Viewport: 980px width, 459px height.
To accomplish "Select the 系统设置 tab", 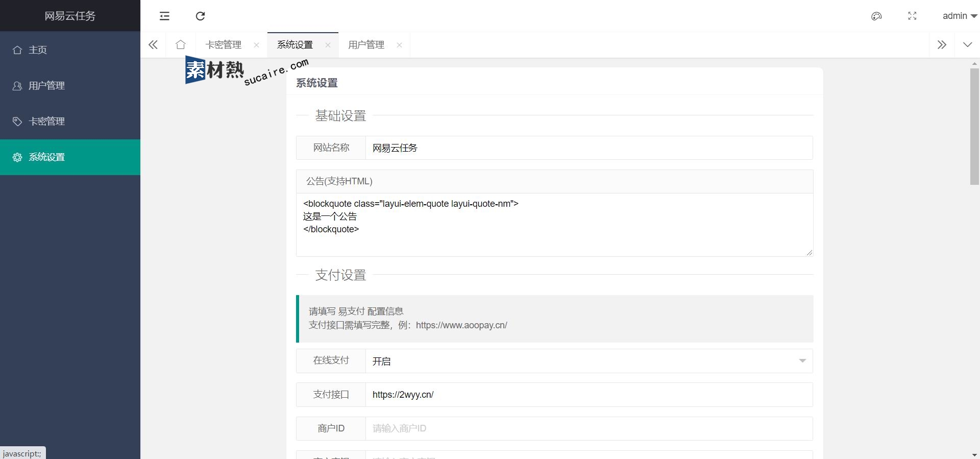I will (x=295, y=44).
